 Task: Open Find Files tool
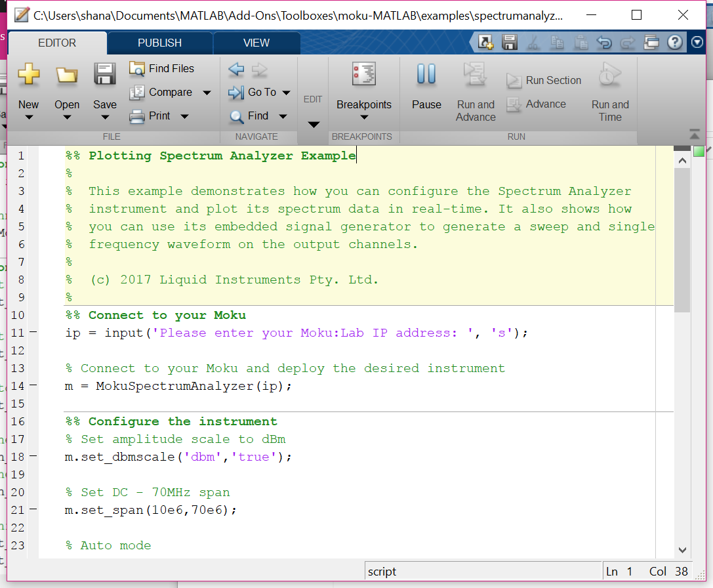click(162, 68)
